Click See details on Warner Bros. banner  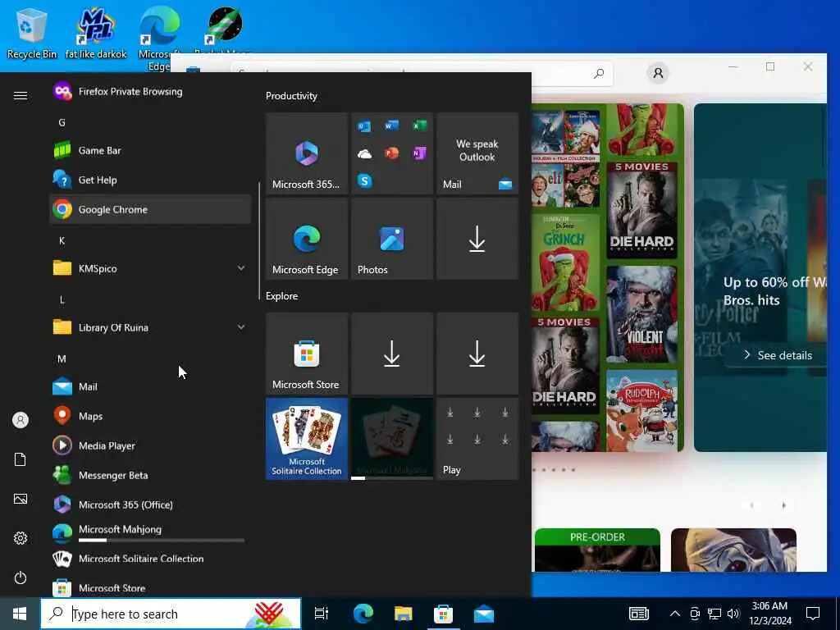[778, 355]
